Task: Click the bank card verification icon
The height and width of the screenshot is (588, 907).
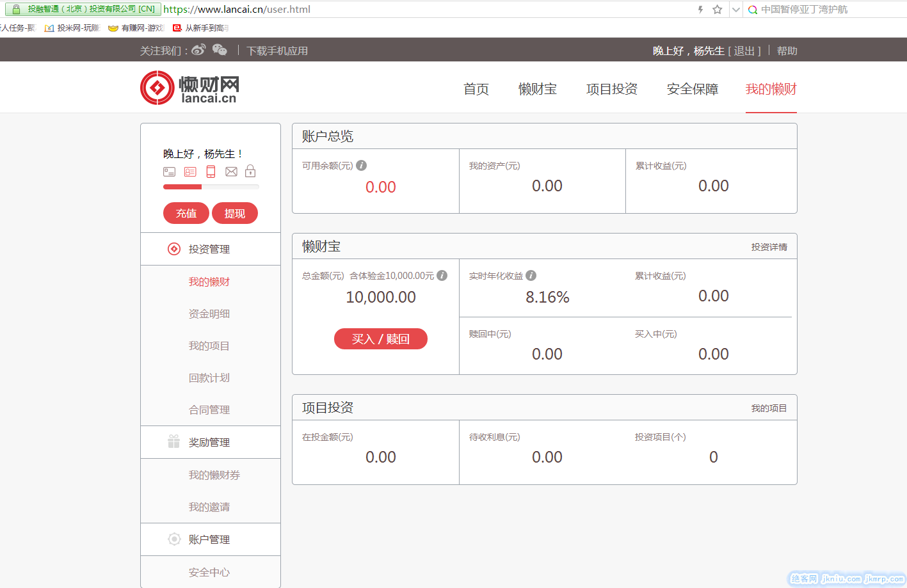Action: click(169, 171)
